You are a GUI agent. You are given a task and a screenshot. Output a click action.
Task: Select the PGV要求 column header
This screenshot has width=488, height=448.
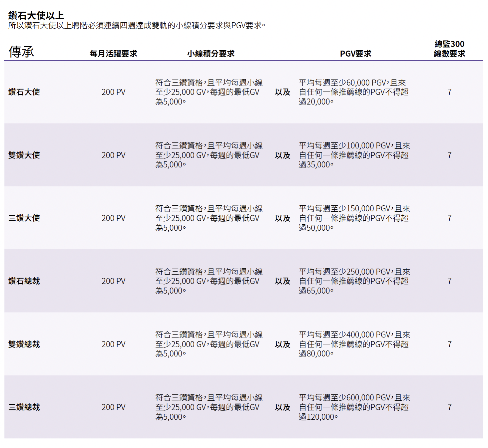coord(355,54)
